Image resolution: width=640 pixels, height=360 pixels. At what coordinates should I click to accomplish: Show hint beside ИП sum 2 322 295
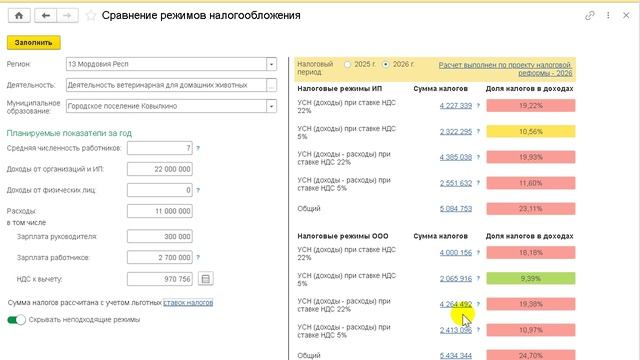[x=478, y=131]
